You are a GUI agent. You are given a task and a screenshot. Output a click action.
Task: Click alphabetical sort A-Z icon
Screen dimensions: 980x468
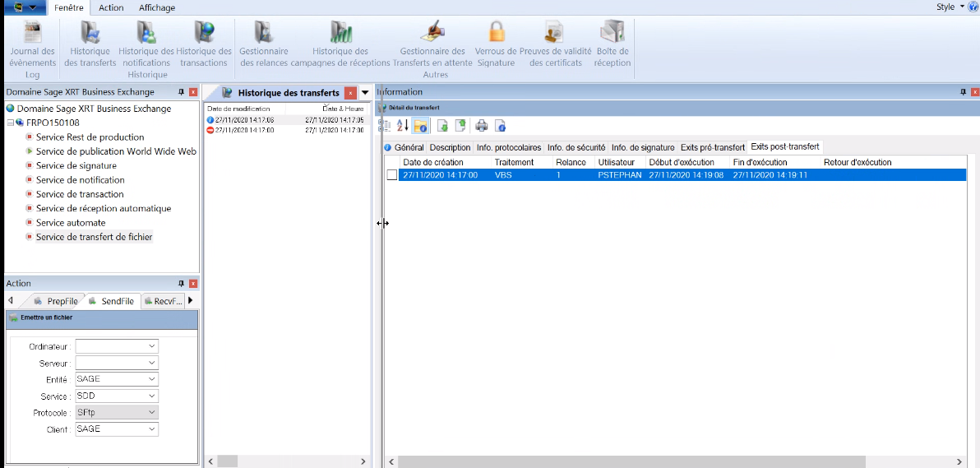point(402,126)
